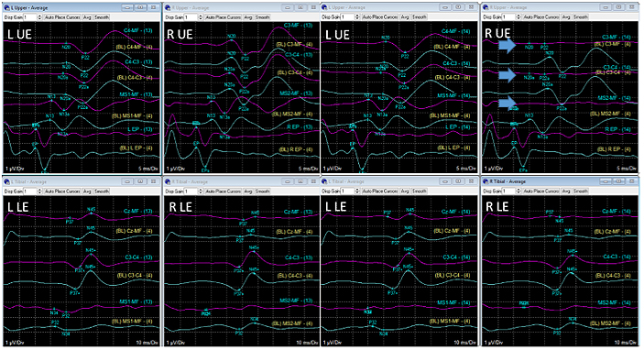Toggle Smooth in R Upper (14) window
The width and height of the screenshot is (644, 350).
click(x=581, y=17)
